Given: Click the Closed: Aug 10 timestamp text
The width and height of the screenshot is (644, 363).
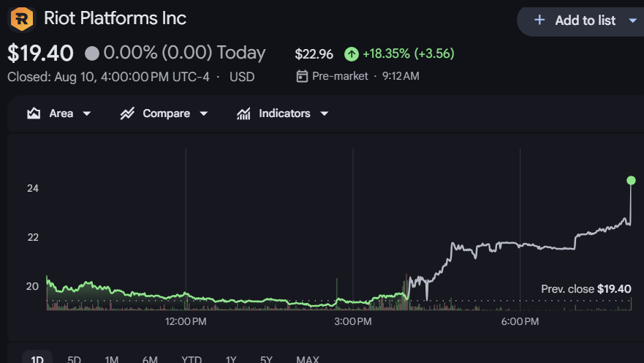Looking at the screenshot, I should tap(108, 77).
